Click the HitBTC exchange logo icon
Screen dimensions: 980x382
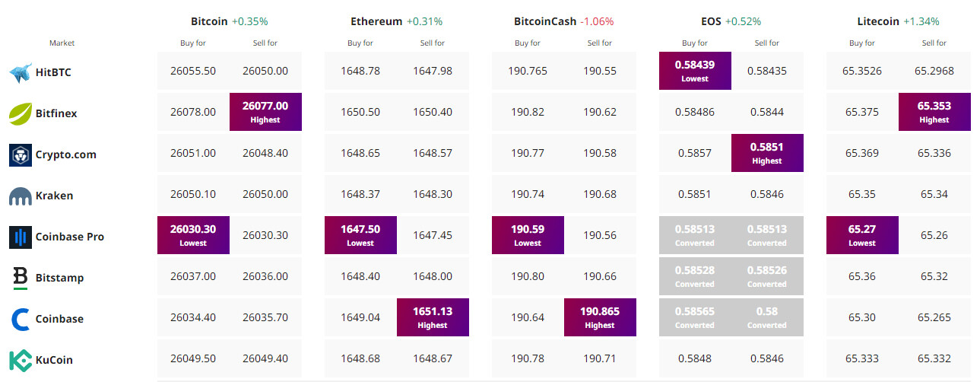click(19, 73)
